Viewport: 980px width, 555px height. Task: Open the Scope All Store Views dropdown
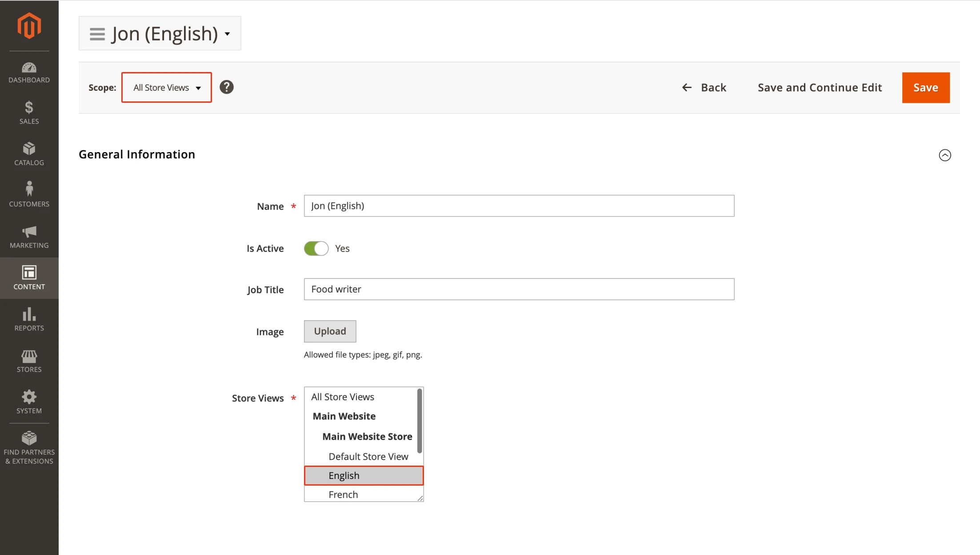coord(167,88)
